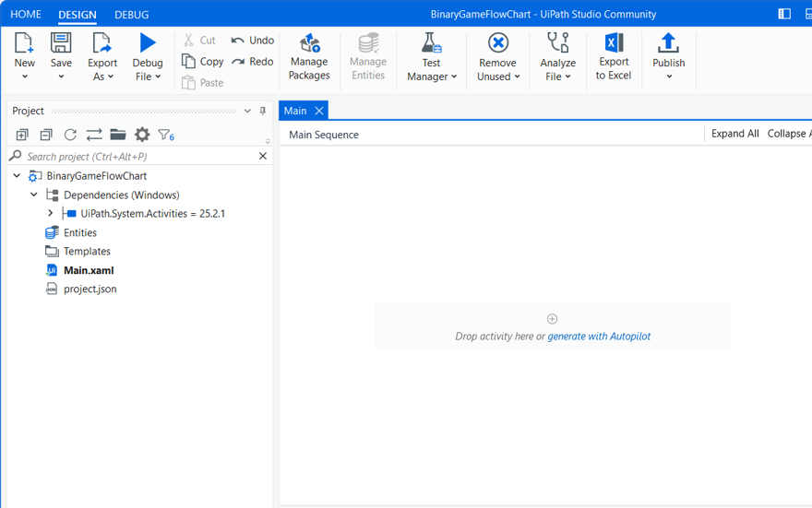Open the Project panel options chevron

click(247, 111)
